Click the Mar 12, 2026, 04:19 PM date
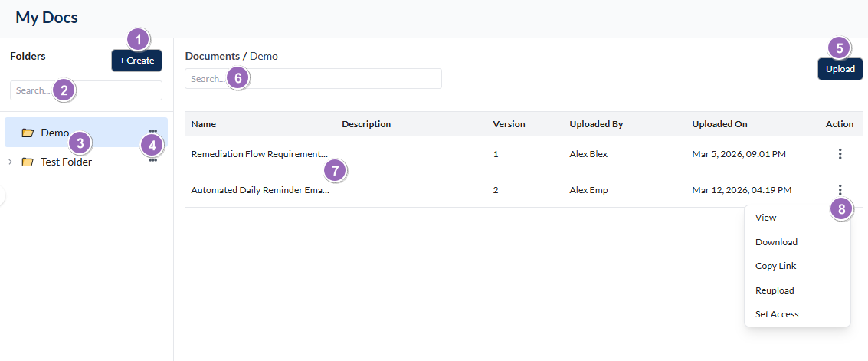This screenshot has width=868, height=361. coord(742,190)
